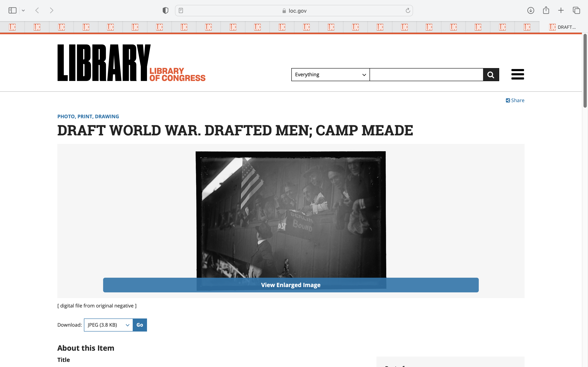
Task: Expand the Everything search scope dropdown
Action: click(x=330, y=74)
